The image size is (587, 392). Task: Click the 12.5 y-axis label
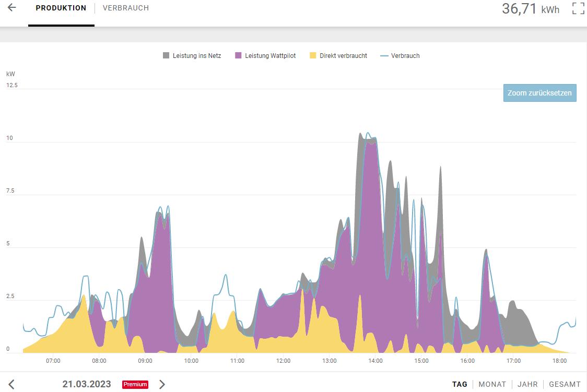click(12, 85)
